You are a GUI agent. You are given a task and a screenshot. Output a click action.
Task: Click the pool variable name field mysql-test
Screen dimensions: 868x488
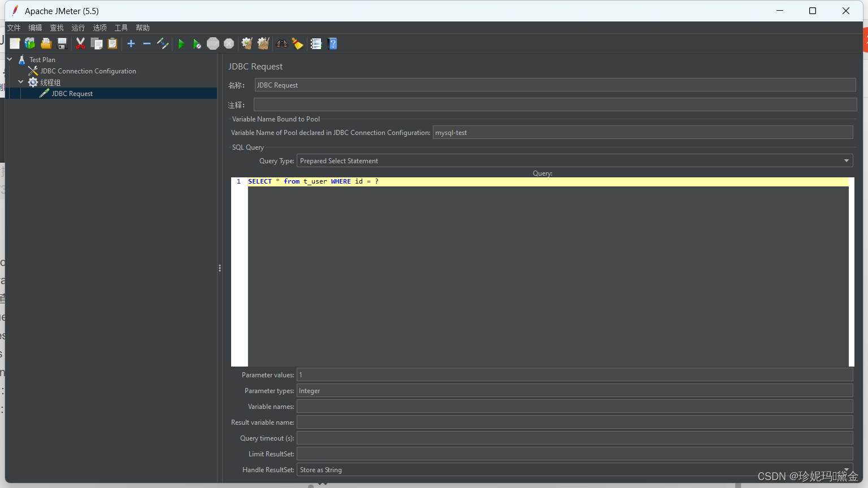643,133
